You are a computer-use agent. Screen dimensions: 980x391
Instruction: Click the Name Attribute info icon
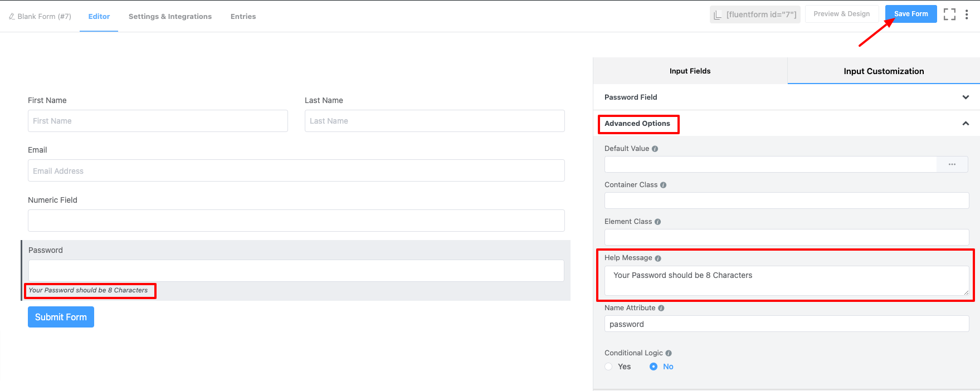point(661,308)
